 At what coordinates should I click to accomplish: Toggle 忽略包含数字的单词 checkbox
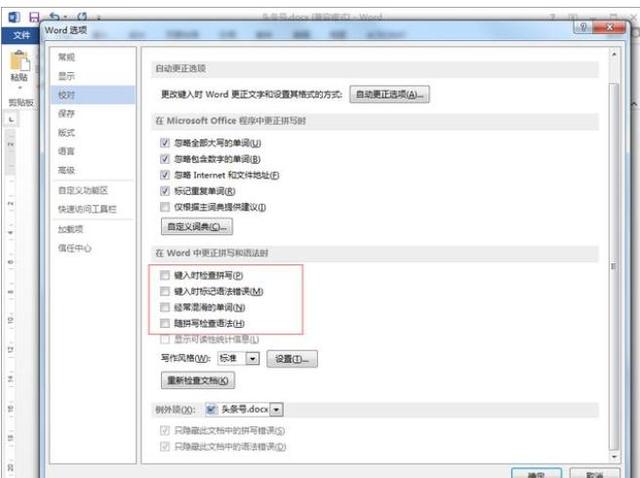(x=164, y=159)
